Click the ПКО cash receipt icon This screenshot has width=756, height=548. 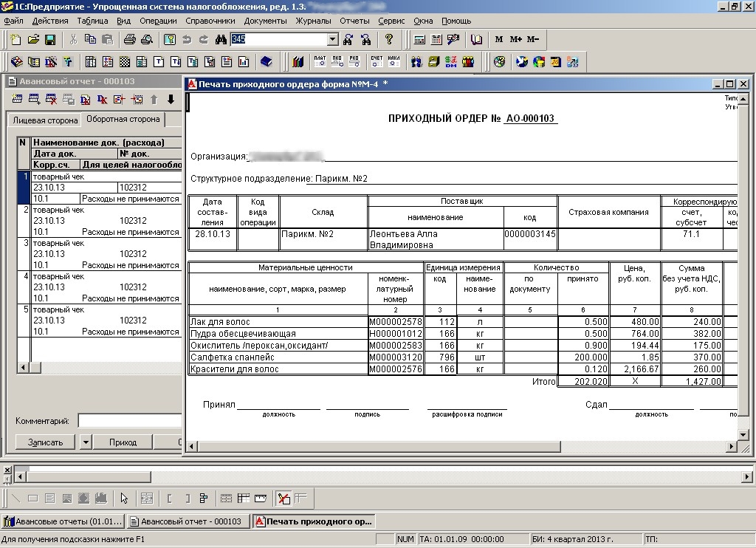click(x=337, y=61)
